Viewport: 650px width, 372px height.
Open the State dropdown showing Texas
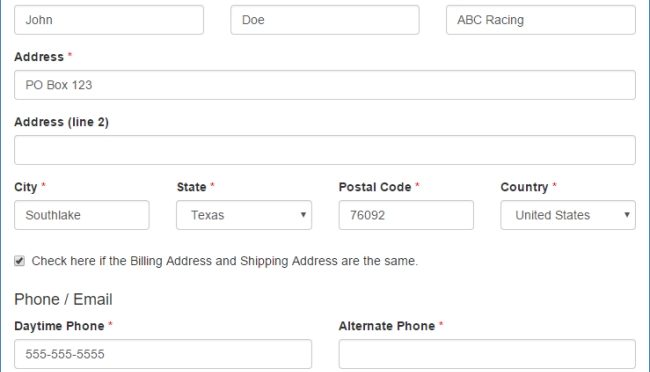tap(244, 215)
